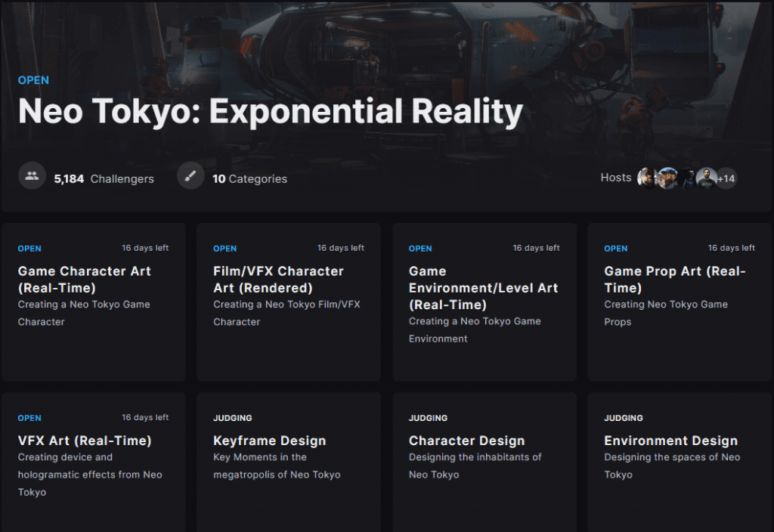Click JUDGING status on Character Design card
This screenshot has height=532, width=774.
pos(428,418)
